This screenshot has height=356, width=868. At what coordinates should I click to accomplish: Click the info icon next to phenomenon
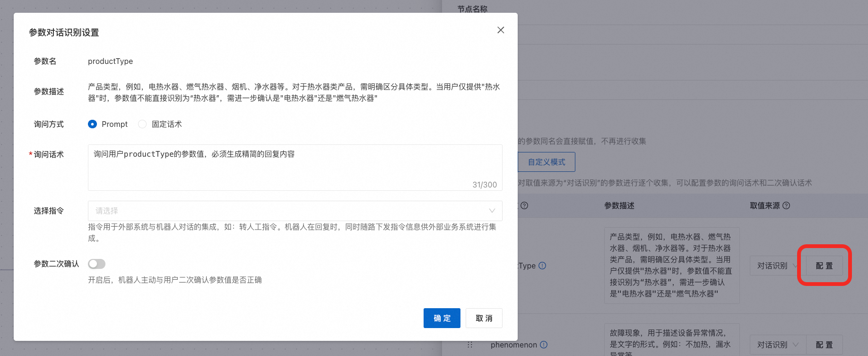tap(544, 345)
